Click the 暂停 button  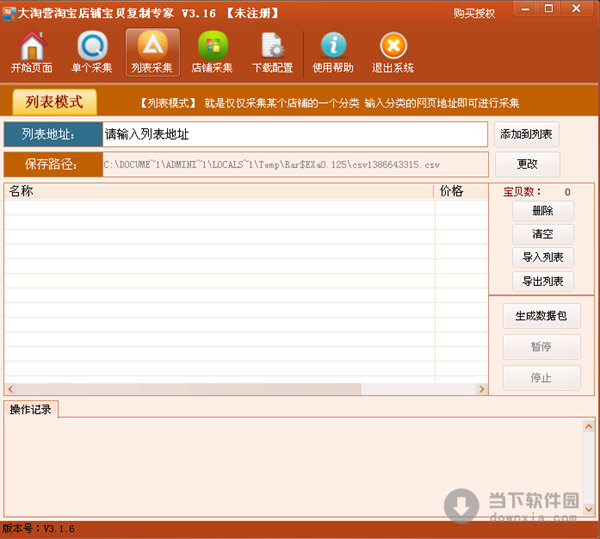(541, 347)
